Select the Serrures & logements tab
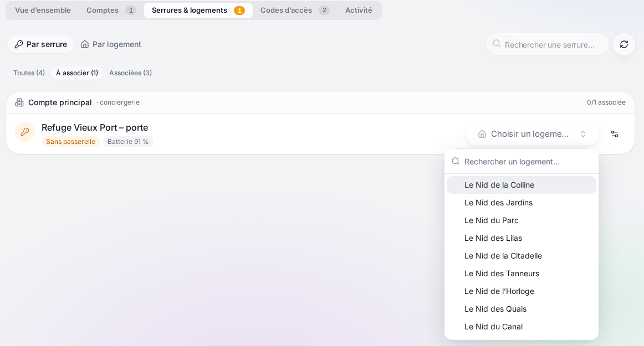 point(198,11)
